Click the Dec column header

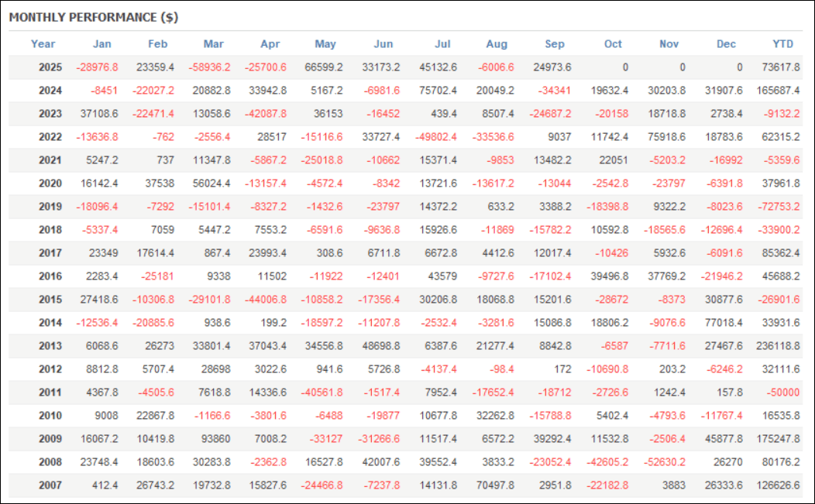[x=726, y=44]
